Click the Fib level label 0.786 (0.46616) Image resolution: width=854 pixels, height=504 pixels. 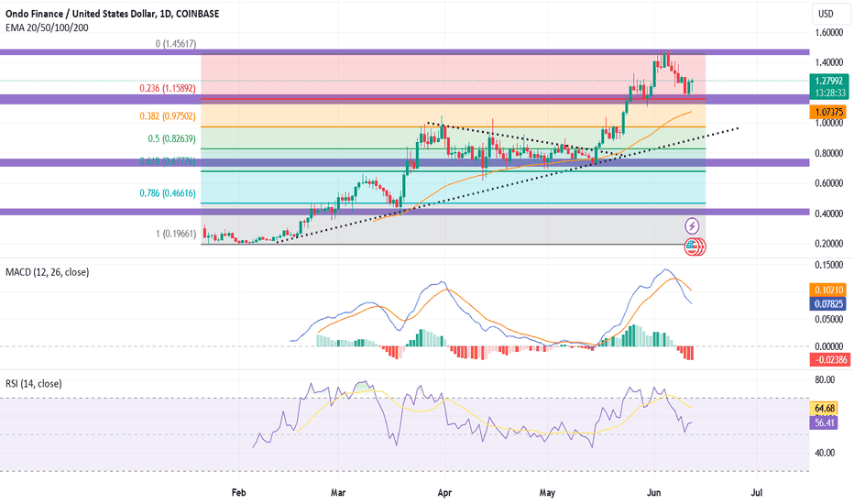(167, 192)
